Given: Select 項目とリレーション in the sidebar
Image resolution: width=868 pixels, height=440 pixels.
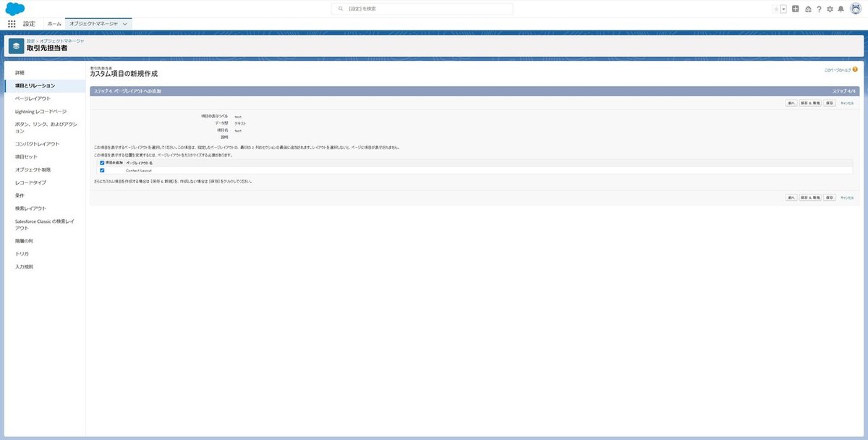Looking at the screenshot, I should [x=44, y=85].
